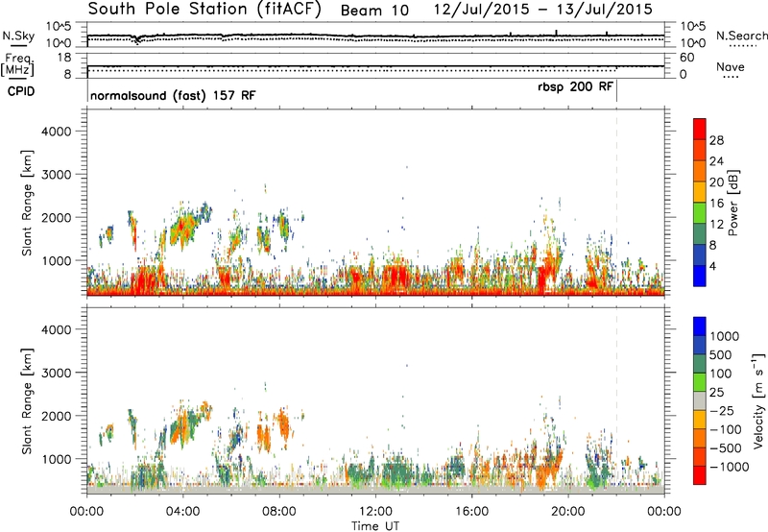Viewport: 768px width, 532px height.
Task: Click the '08:00' time tick label
Action: coord(279,512)
